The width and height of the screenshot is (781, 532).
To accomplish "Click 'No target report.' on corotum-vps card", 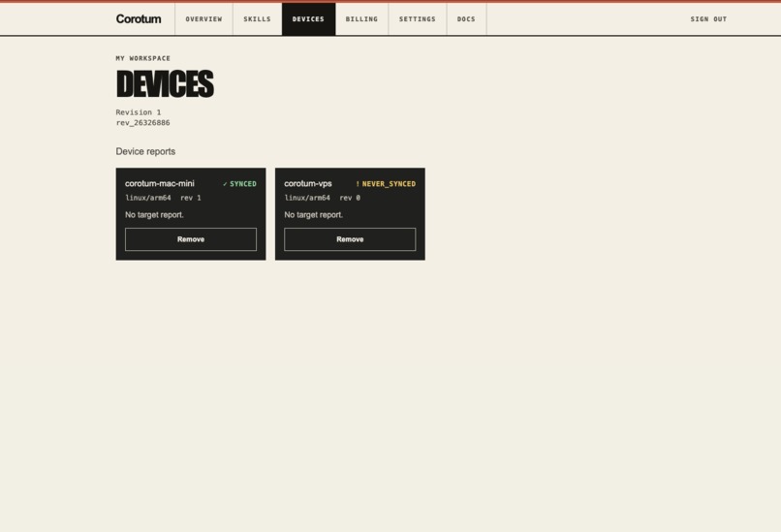I will (x=314, y=215).
